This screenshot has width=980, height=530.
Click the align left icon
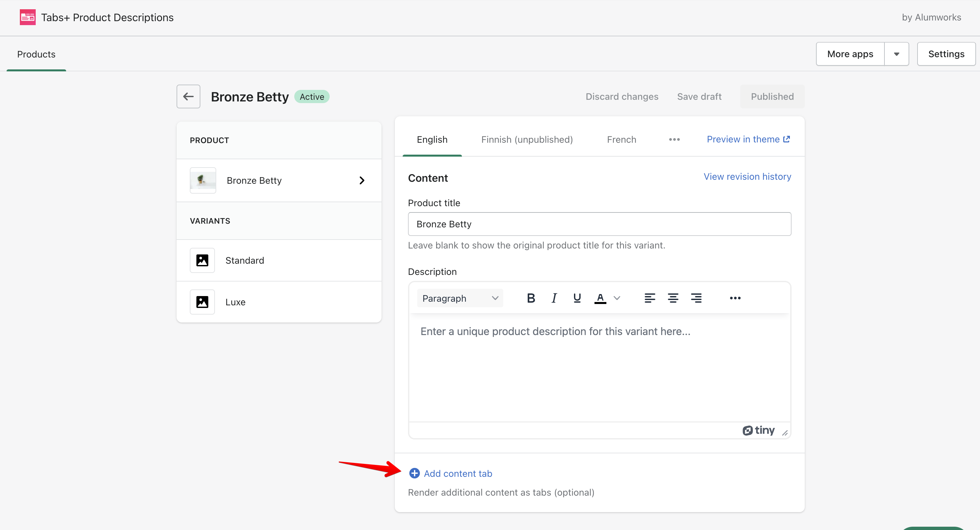649,298
